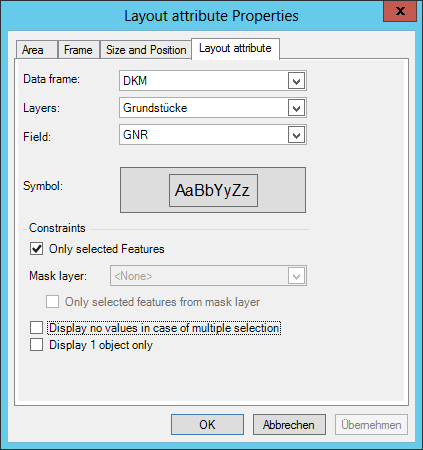423x450 pixels.
Task: Enable Display no values in case of multiple selection
Action: tap(36, 328)
